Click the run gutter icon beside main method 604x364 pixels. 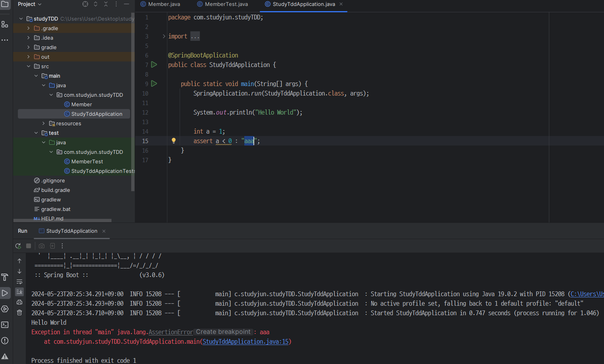tap(154, 84)
